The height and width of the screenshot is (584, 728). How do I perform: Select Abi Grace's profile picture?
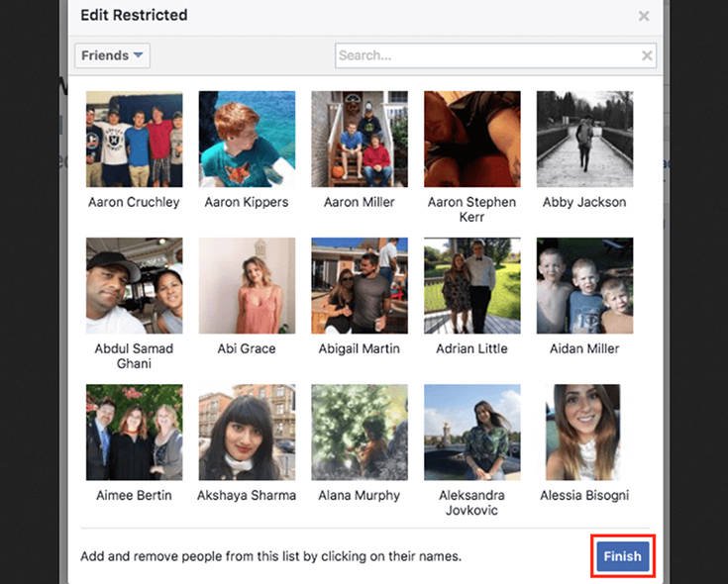[x=247, y=286]
